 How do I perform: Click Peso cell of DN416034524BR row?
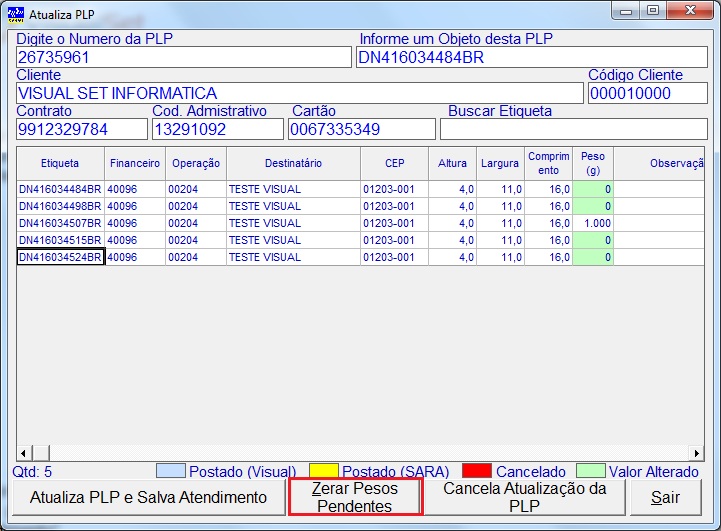(x=593, y=257)
